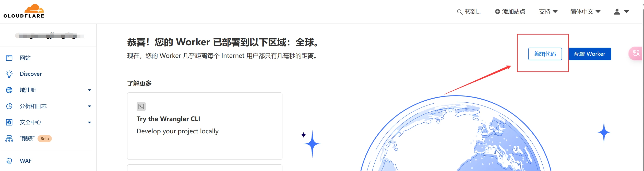Click 添加站点 in the header
The height and width of the screenshot is (171, 644).
tap(510, 12)
